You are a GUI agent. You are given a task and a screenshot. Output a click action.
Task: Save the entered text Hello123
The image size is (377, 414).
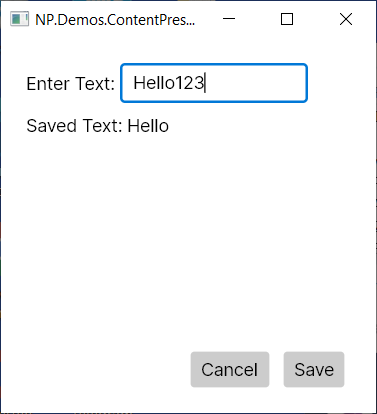[x=314, y=369]
